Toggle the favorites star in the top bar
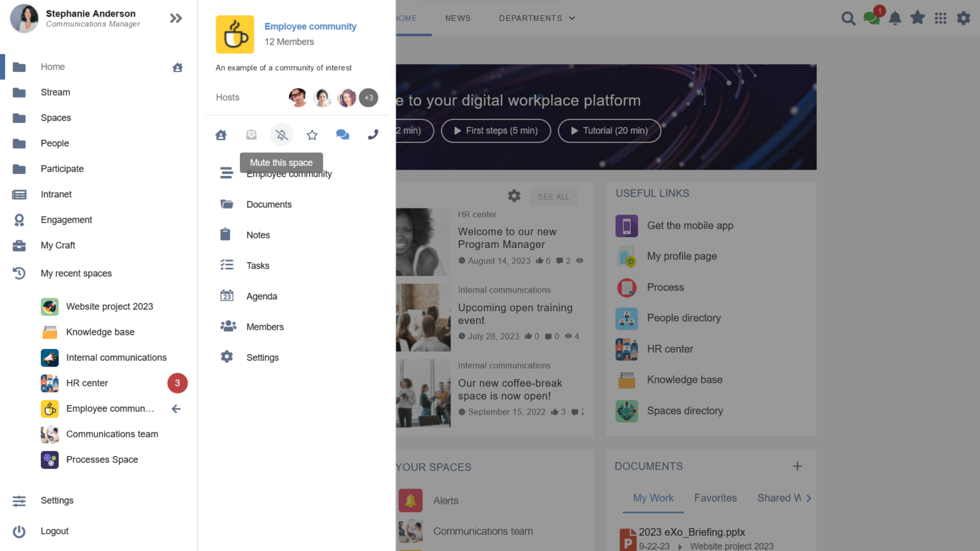The height and width of the screenshot is (551, 980). (917, 18)
